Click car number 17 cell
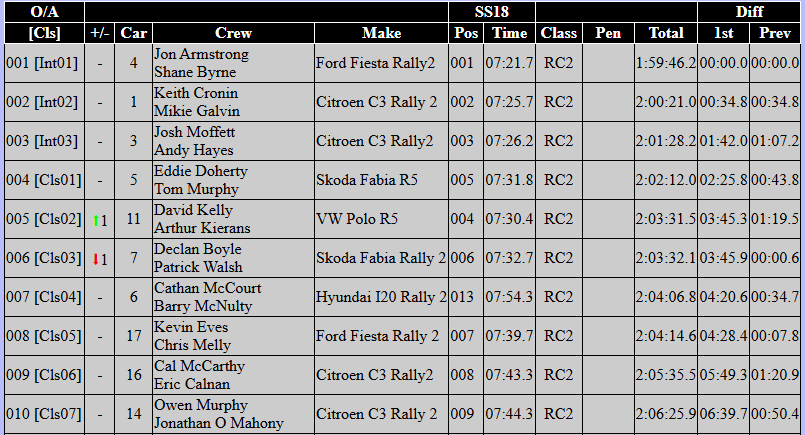This screenshot has width=805, height=435. [x=133, y=336]
